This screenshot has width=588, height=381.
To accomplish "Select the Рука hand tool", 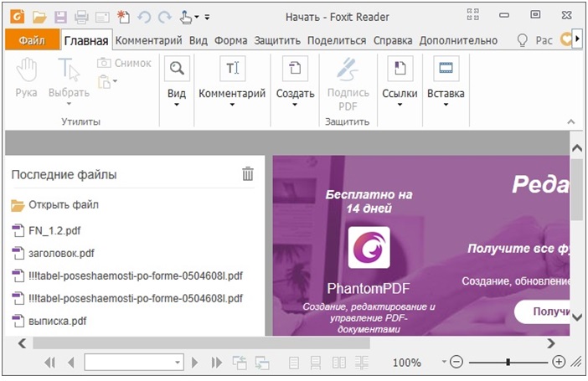I will click(27, 78).
